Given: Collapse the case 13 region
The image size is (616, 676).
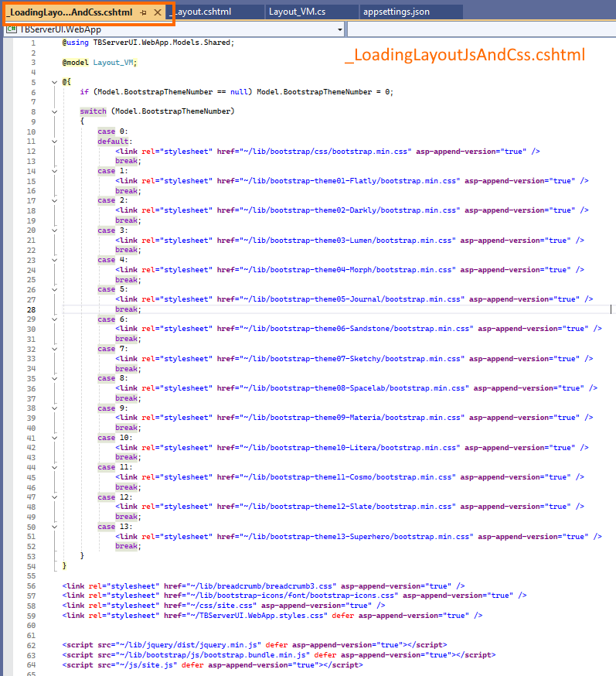Looking at the screenshot, I should (x=53, y=527).
